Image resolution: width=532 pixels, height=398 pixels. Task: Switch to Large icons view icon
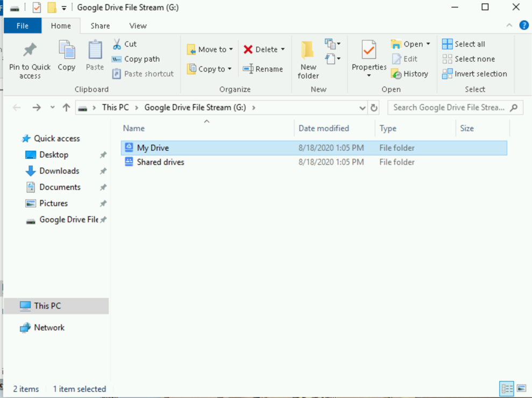click(521, 389)
